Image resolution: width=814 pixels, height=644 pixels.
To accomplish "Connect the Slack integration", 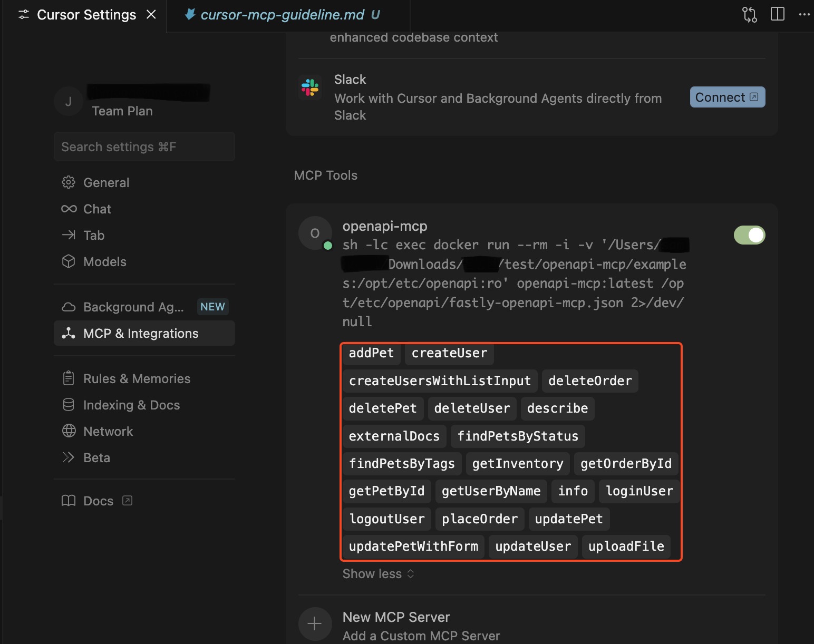I will pos(728,97).
